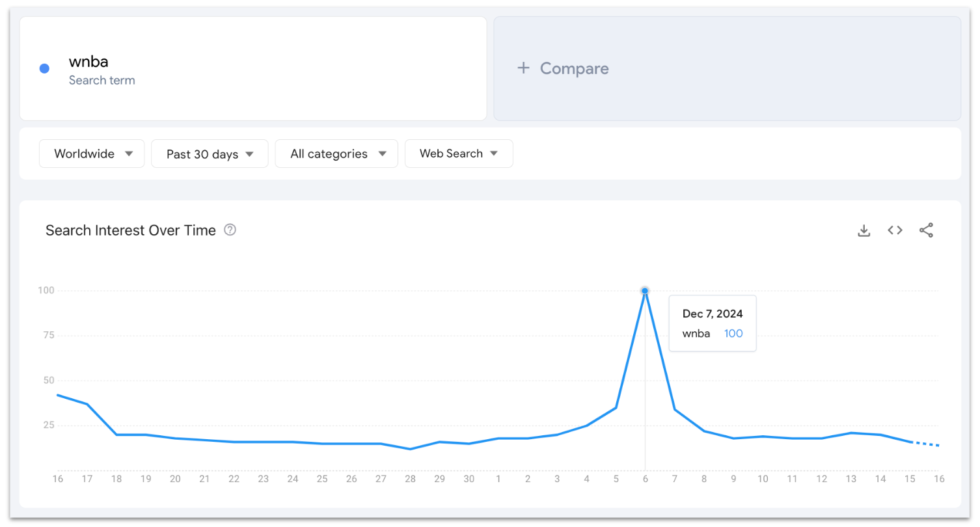Open the All categories dropdown
This screenshot has width=980, height=527.
click(x=336, y=154)
